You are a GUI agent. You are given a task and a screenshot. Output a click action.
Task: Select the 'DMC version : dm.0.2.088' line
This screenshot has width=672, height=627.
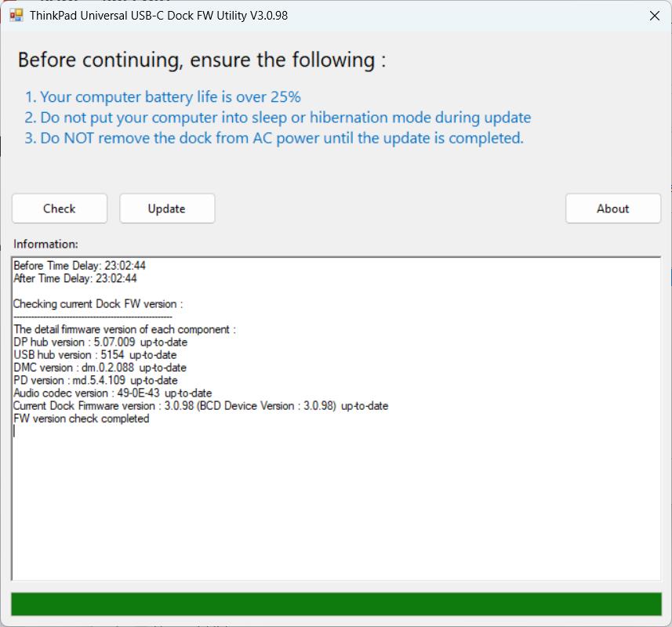point(100,368)
